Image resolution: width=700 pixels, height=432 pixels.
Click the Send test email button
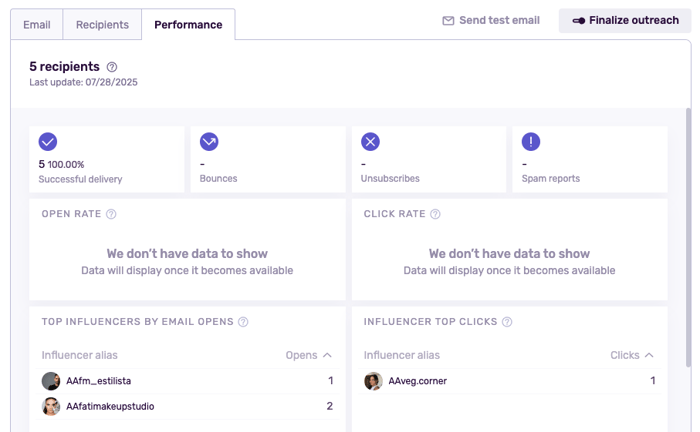coord(491,20)
